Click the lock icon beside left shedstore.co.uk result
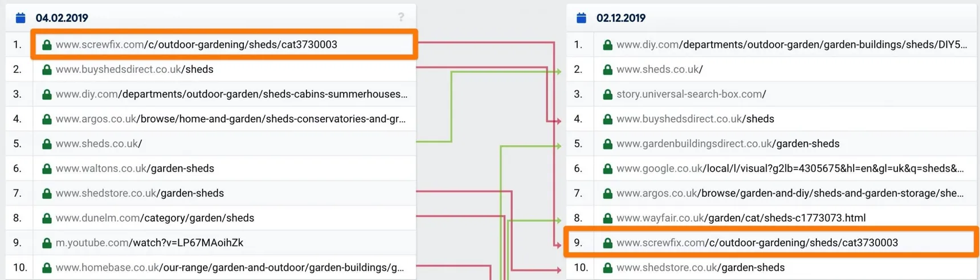Image resolution: width=980 pixels, height=280 pixels. (x=47, y=193)
